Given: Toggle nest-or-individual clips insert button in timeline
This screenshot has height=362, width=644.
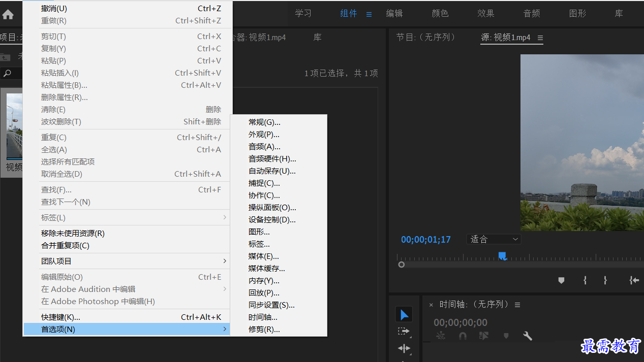Looking at the screenshot, I should 441,336.
